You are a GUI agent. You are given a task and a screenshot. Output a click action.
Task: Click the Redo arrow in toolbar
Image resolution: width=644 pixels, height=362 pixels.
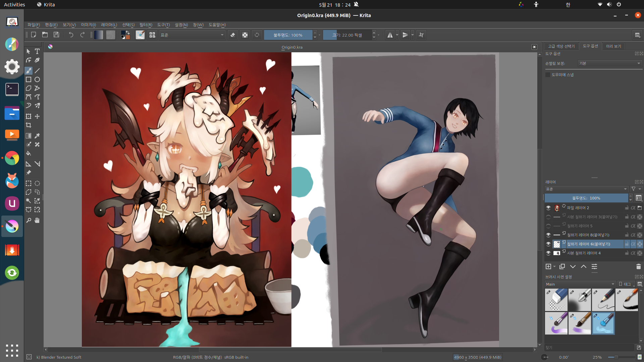83,35
